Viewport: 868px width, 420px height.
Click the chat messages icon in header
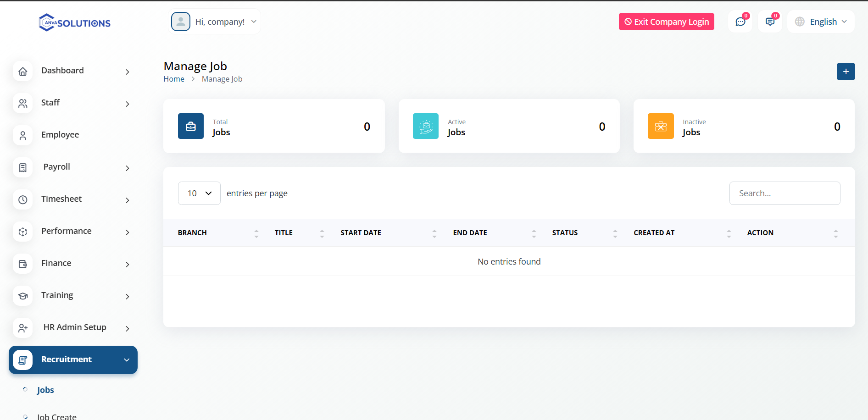click(x=740, y=22)
